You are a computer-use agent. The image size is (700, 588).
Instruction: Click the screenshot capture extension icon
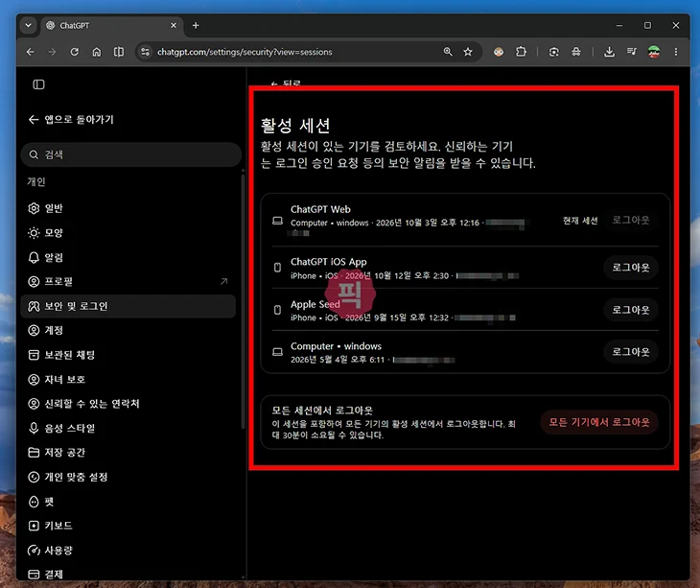[554, 52]
